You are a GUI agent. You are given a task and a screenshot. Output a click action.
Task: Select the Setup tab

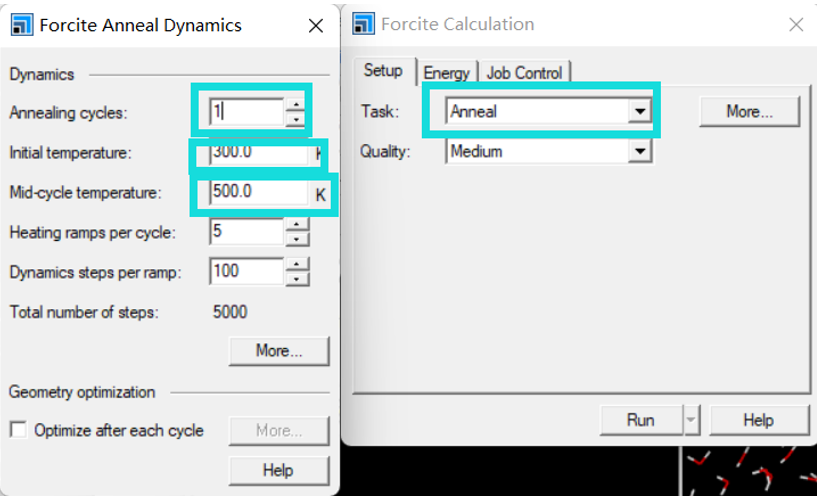[383, 70]
